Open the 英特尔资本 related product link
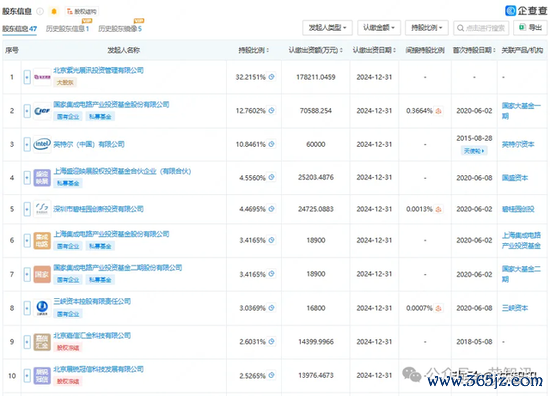550x396 pixels. pyautogui.click(x=518, y=144)
